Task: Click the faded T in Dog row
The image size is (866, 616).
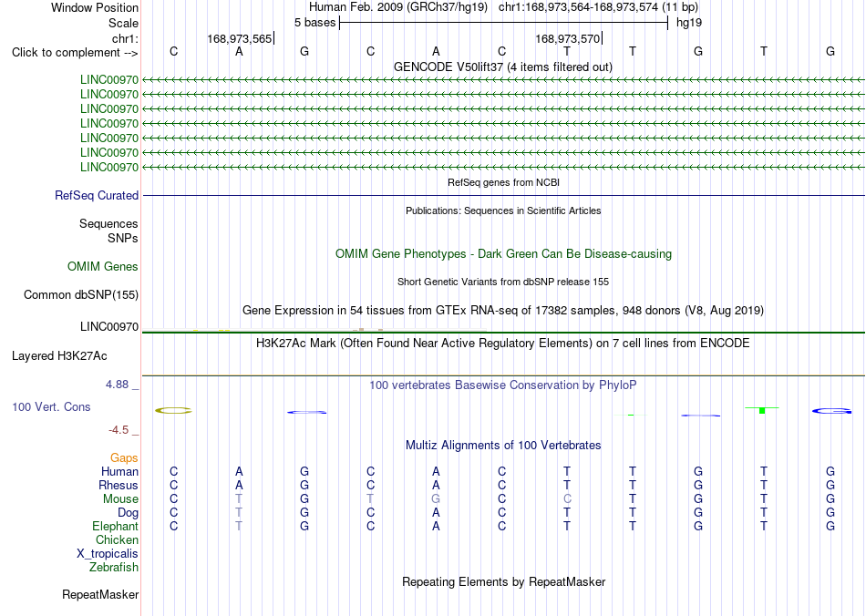Action: pos(239,513)
